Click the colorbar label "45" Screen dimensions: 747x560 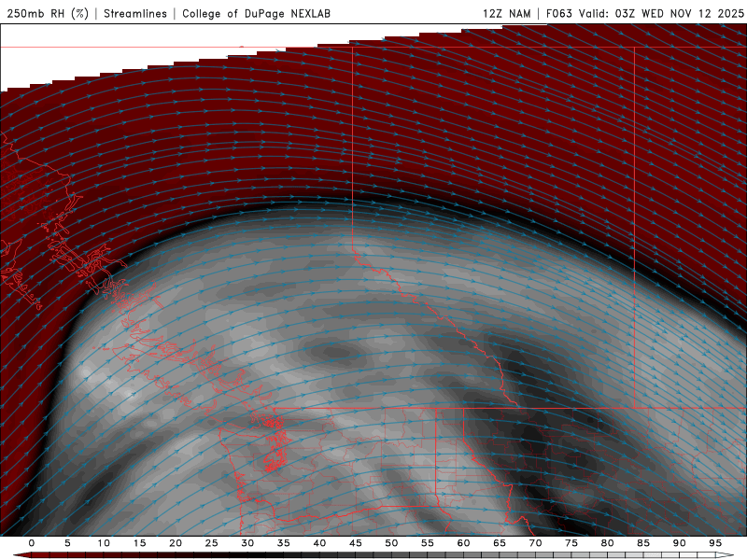coord(356,543)
